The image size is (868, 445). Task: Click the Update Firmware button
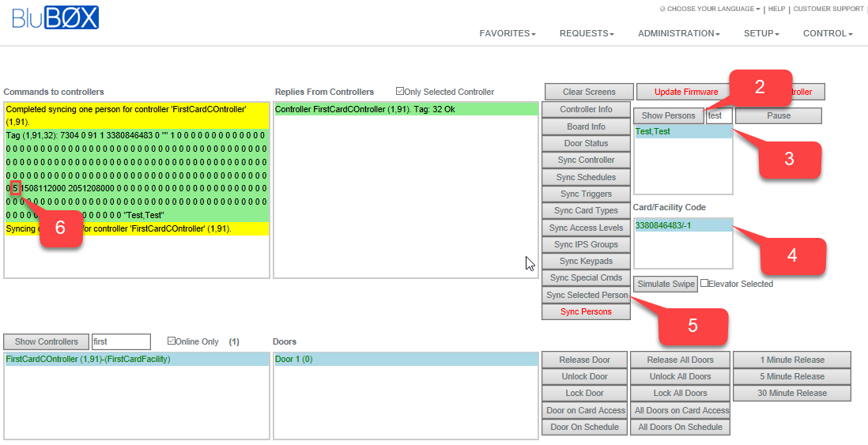coord(686,92)
